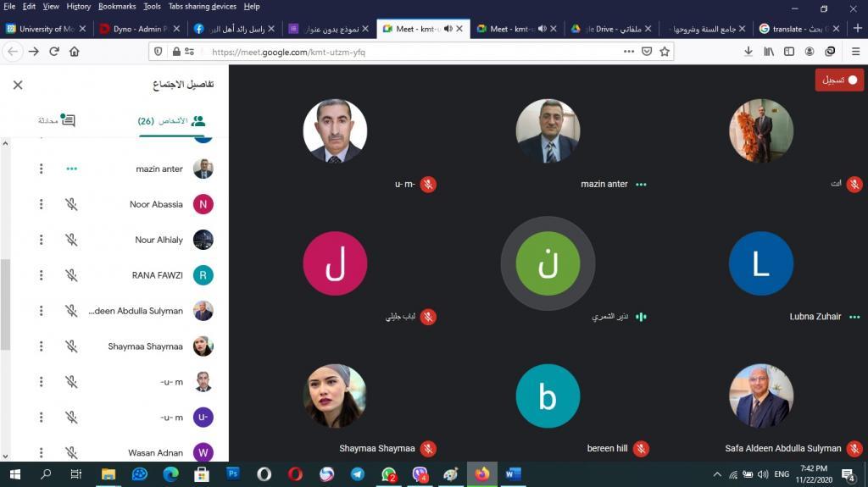Switch to the chat tab

56,120
